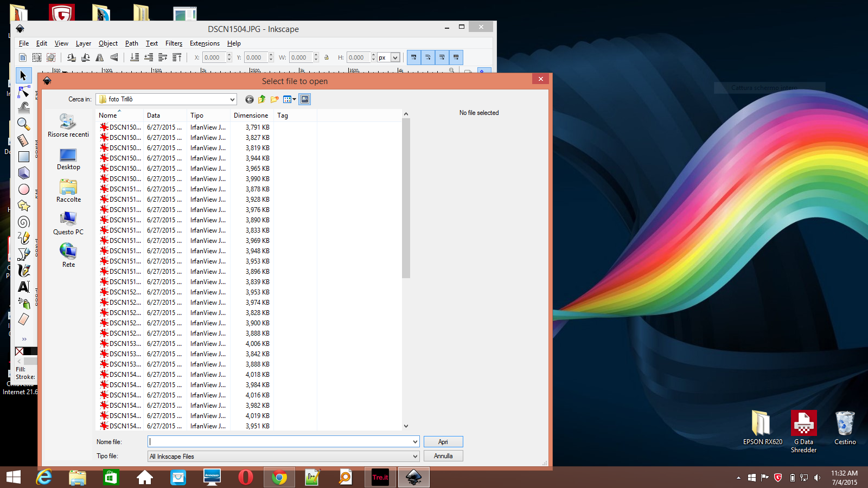The width and height of the screenshot is (868, 488).
Task: Go back using the dialog's back arrow
Action: [250, 99]
